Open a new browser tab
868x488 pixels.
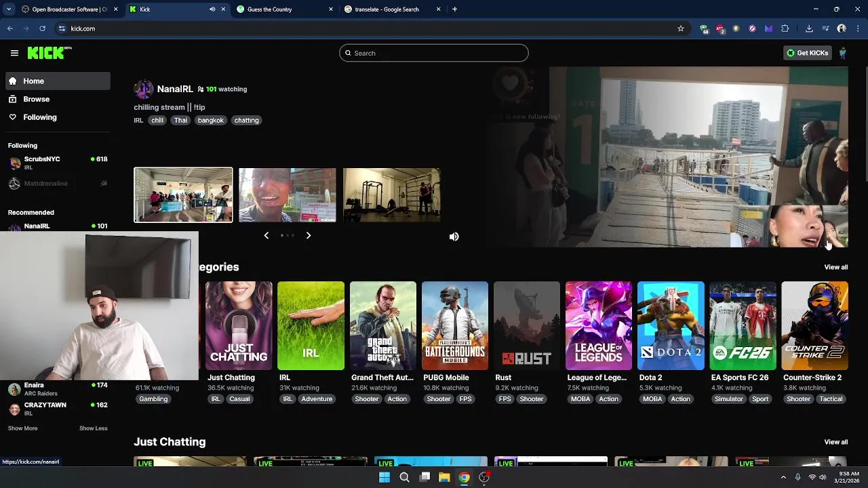click(454, 9)
